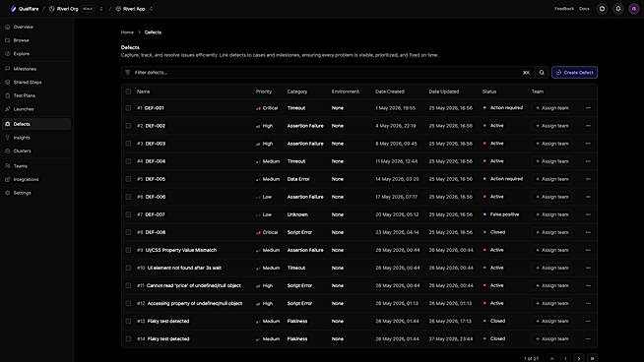Open row actions menu for DEF-004

pos(588,161)
